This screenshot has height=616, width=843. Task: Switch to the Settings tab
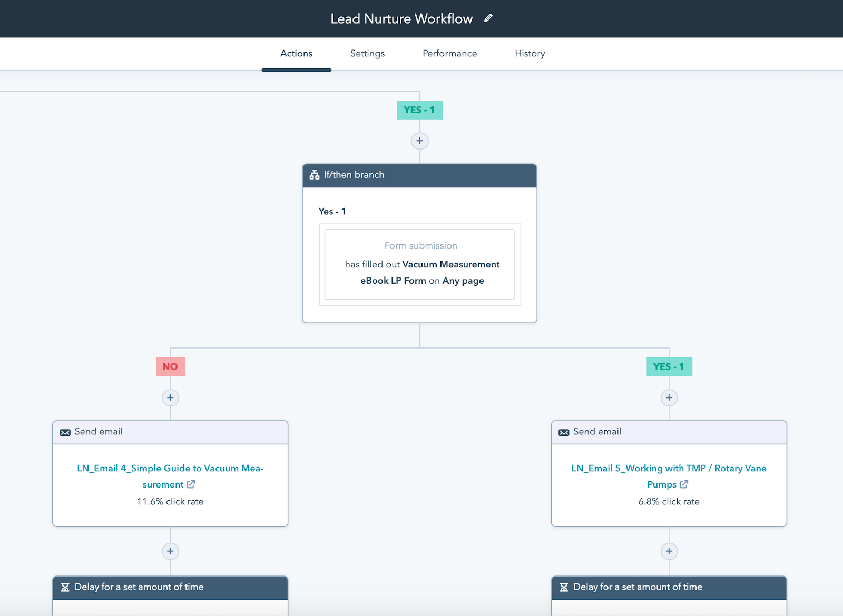point(367,53)
